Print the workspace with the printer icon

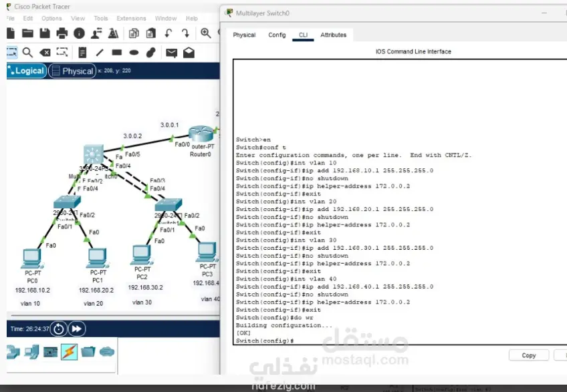(62, 33)
